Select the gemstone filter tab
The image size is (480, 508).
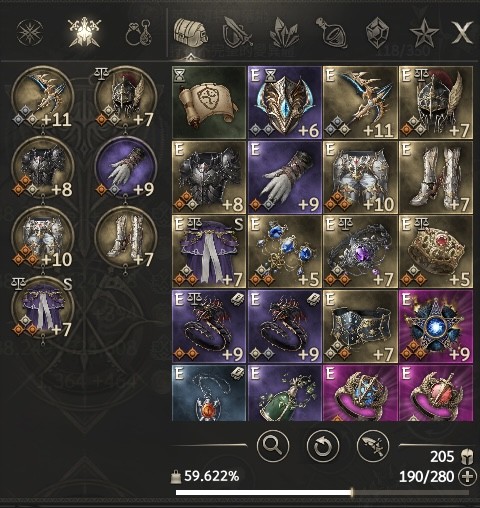(377, 33)
